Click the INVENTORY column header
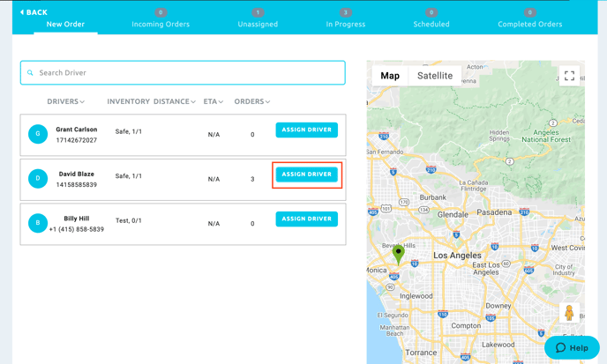 [128, 101]
